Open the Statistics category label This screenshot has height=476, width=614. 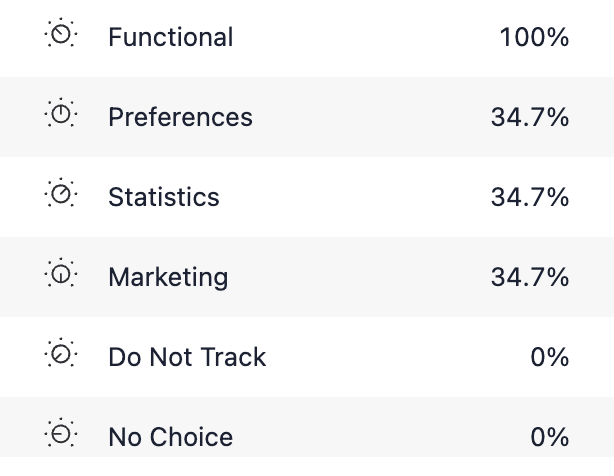[163, 197]
